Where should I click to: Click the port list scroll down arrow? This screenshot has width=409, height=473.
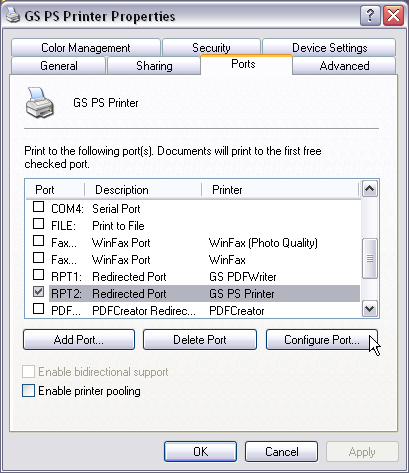370,309
